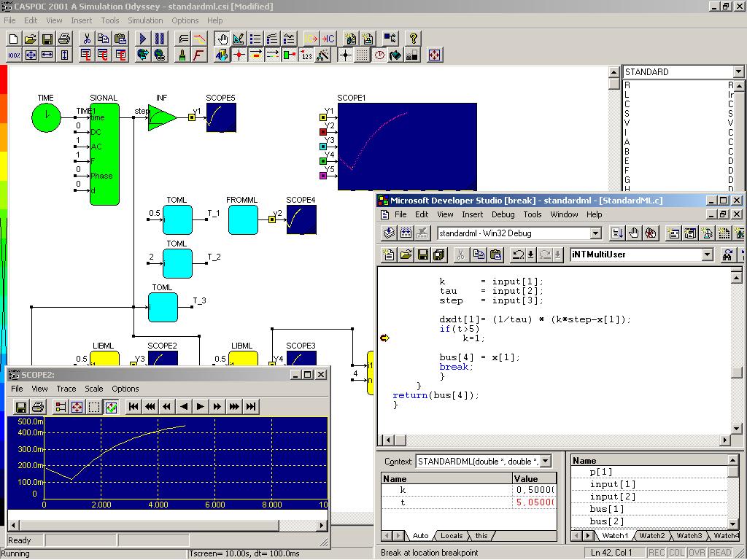747x560 pixels.
Task: Pause the simulation with the blue bars icon
Action: pos(160,39)
